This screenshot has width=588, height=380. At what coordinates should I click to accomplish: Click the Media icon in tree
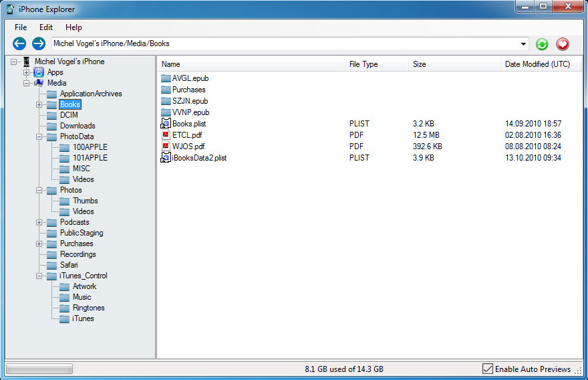pos(39,83)
